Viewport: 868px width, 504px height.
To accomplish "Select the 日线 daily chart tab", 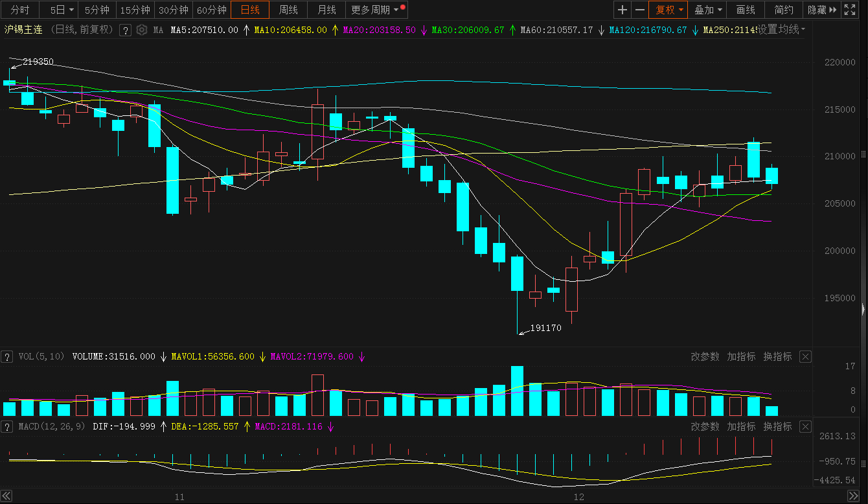I will click(x=250, y=10).
